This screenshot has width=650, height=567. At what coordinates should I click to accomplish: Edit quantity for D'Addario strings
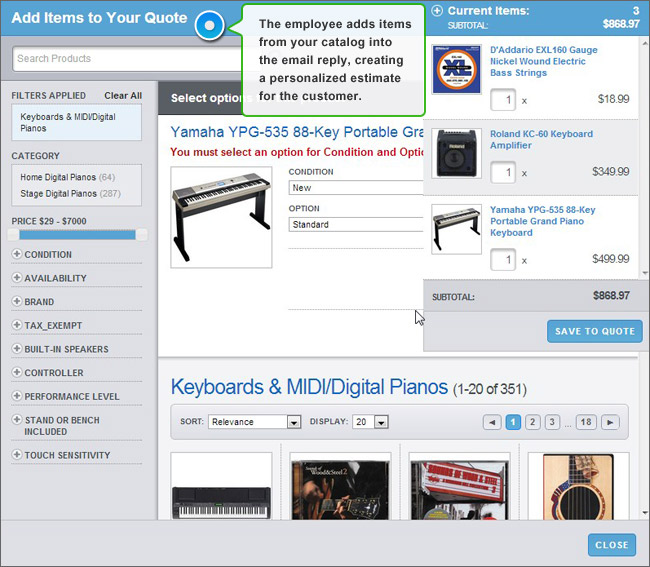click(503, 100)
